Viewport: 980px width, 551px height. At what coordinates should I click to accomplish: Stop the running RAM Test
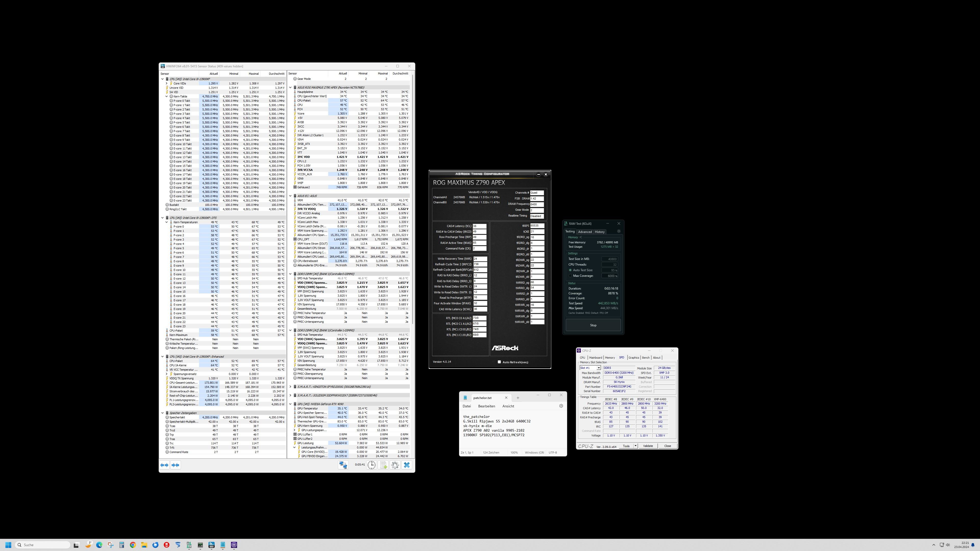coord(593,325)
